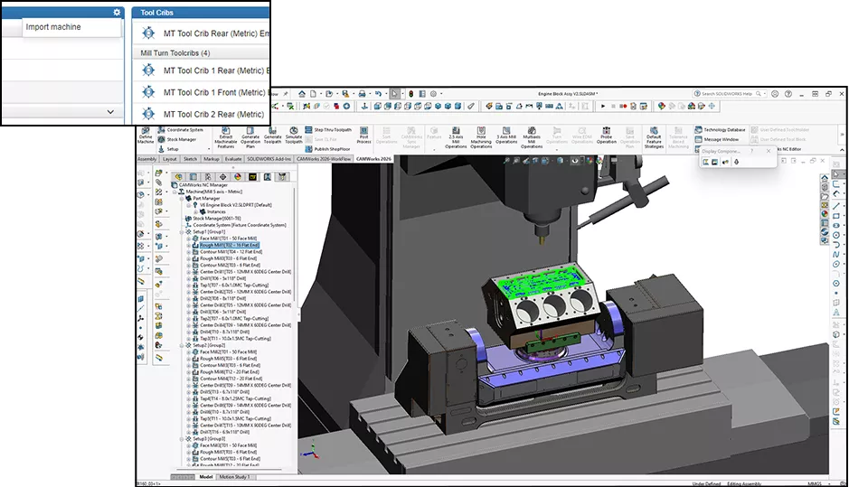
Task: Open CAMWorks tools tree tab
Action: pyautogui.click(x=282, y=177)
